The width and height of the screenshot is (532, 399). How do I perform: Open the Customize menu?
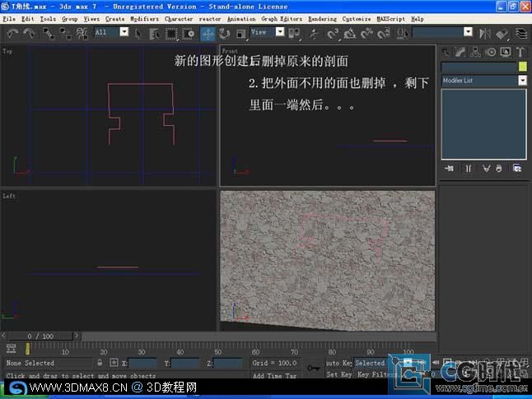point(357,19)
